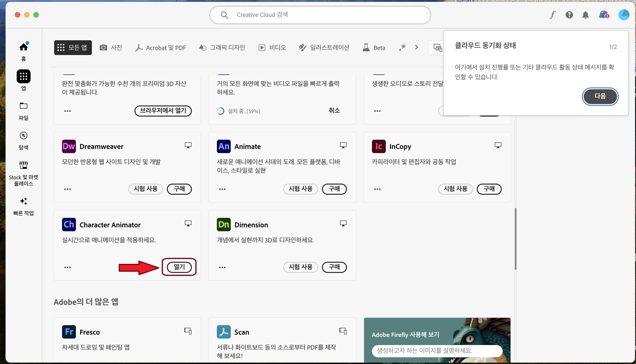
Task: Open Stock and Marketplace sidebar icon
Action: pyautogui.click(x=24, y=165)
